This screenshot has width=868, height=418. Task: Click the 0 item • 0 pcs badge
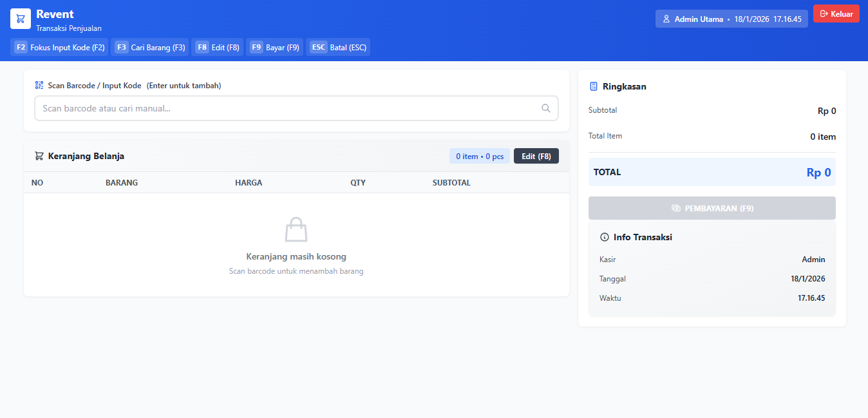[480, 156]
